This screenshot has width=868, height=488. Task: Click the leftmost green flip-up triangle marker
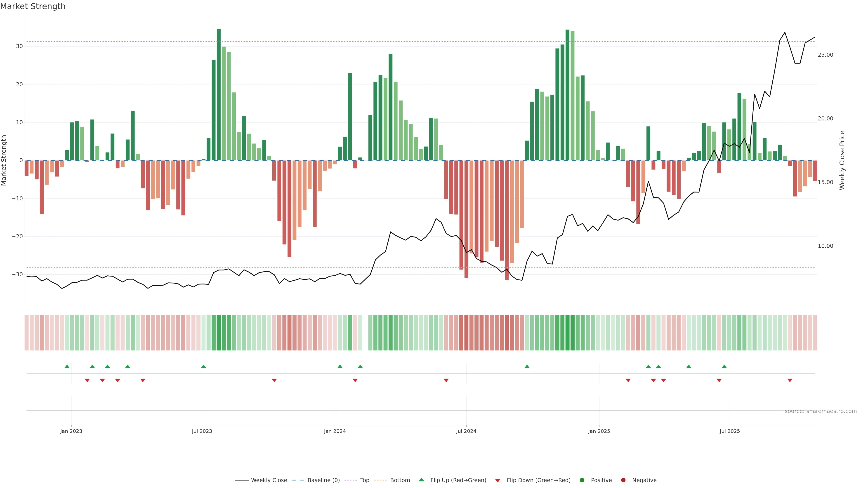coord(67,366)
